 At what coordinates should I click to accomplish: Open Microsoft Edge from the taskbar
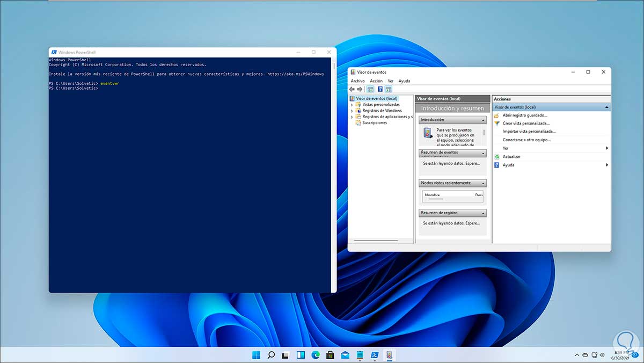tap(316, 355)
